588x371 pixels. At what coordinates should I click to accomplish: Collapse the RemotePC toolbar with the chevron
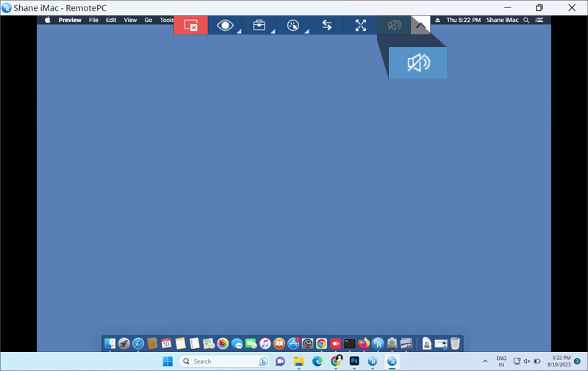(420, 25)
